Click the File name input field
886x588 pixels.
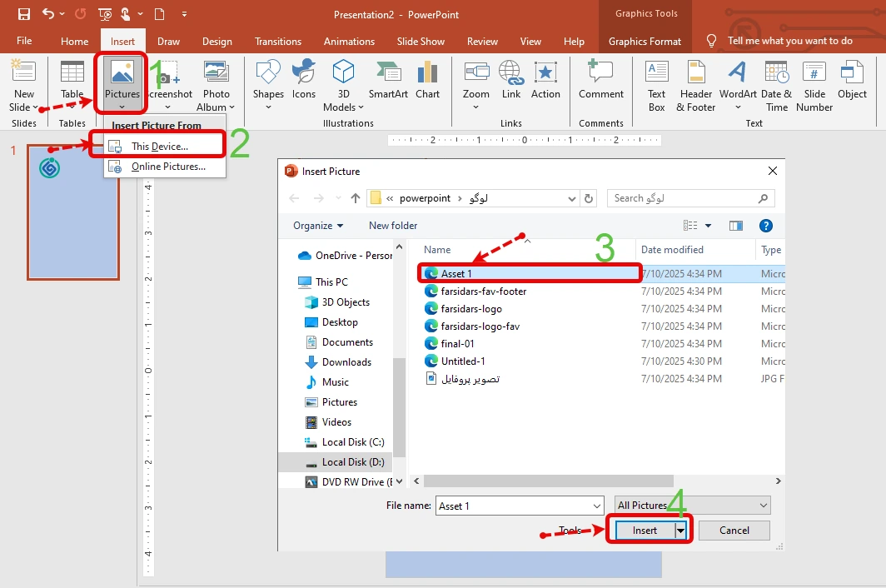(x=516, y=506)
